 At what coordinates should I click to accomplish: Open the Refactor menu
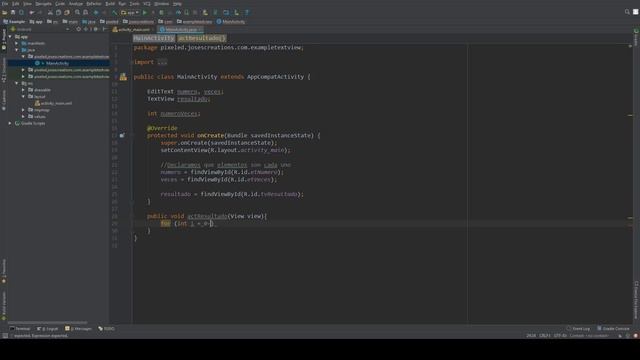[x=94, y=4]
